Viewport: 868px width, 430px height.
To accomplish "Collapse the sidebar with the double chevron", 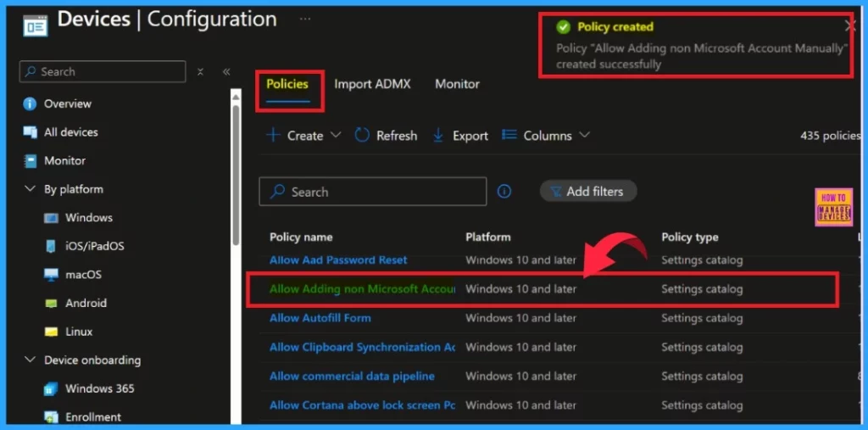I will [225, 72].
